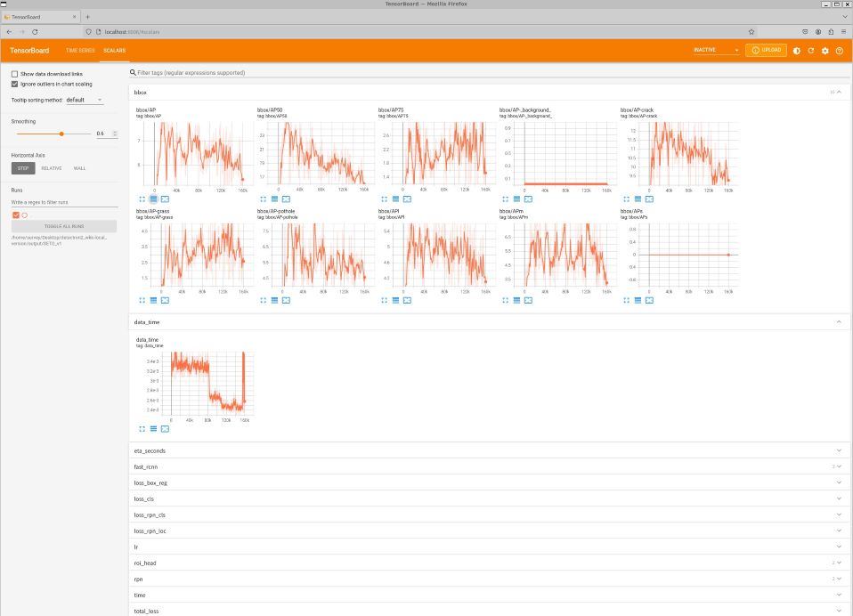Click the Upload button
Image resolution: width=853 pixels, height=616 pixels.
[766, 50]
